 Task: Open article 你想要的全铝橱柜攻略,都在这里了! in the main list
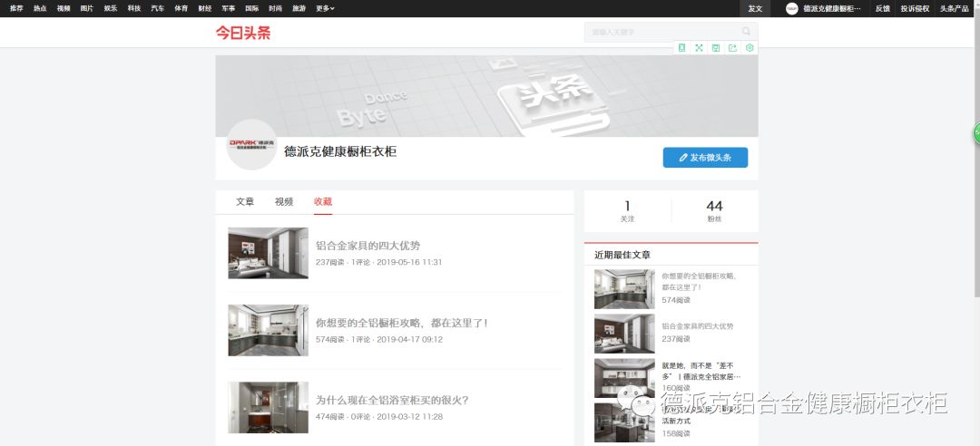pyautogui.click(x=402, y=323)
